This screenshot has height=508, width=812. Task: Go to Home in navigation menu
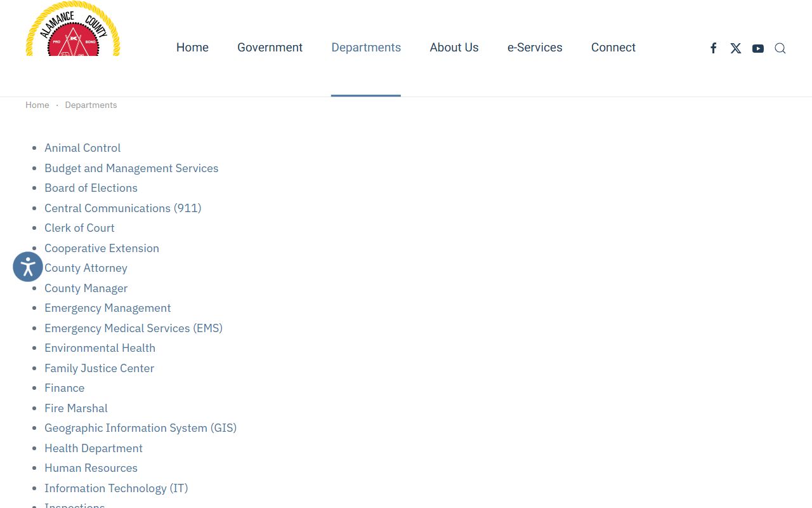click(x=192, y=48)
